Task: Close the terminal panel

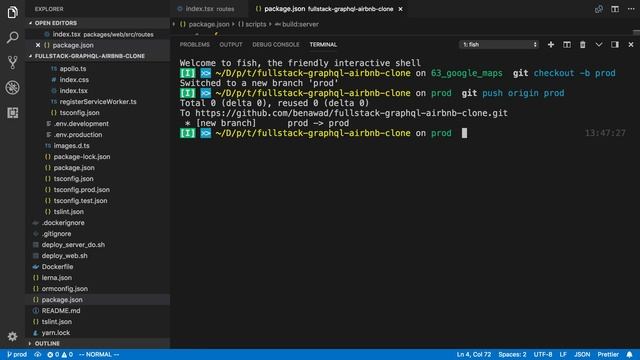Action: [631, 44]
